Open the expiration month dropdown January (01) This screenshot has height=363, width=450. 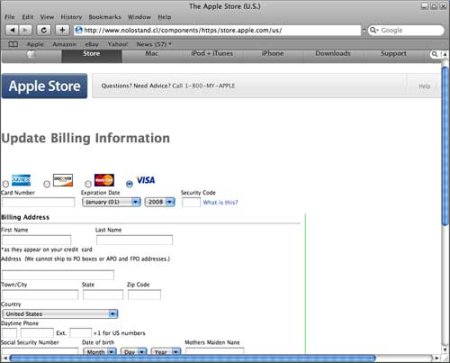(x=111, y=202)
